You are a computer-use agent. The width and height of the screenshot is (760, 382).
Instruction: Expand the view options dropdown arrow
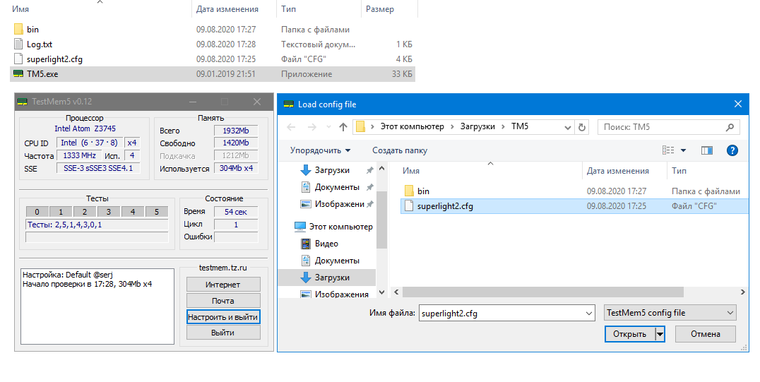point(683,150)
